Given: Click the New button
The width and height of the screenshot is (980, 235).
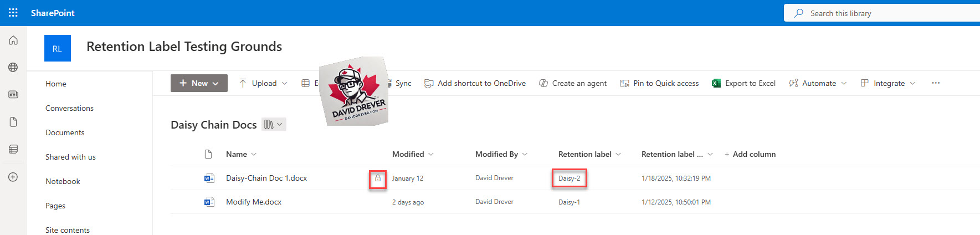Looking at the screenshot, I should tap(199, 83).
